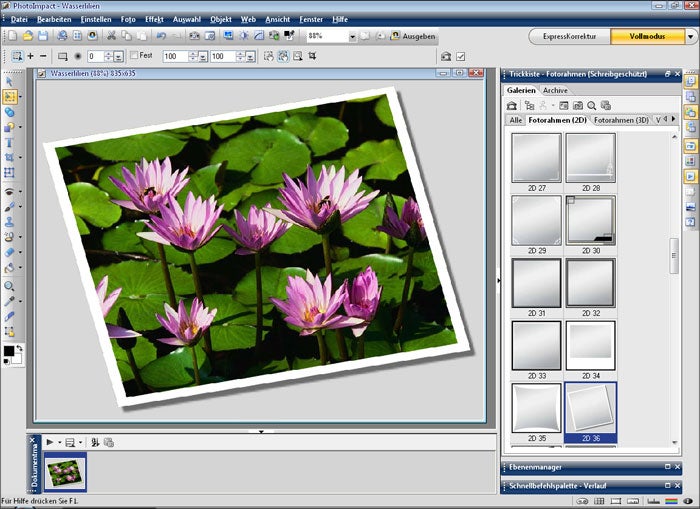The image size is (700, 509).
Task: Click the black foreground color swatch
Action: pos(8,352)
